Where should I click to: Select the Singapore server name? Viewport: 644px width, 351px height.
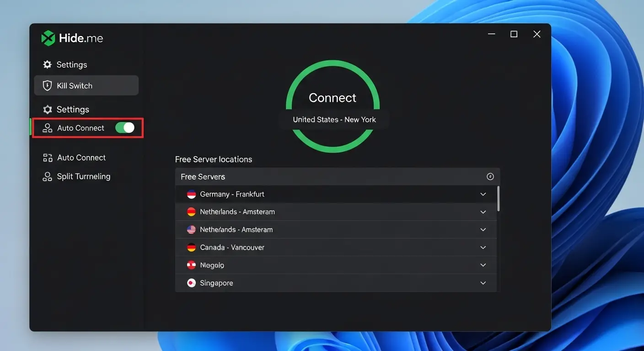pyautogui.click(x=216, y=283)
